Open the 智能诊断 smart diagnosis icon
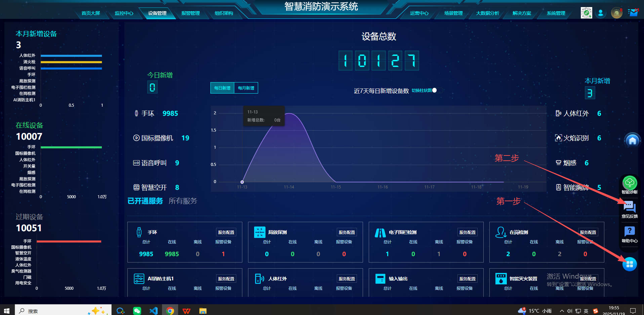This screenshot has height=315, width=644. click(630, 183)
